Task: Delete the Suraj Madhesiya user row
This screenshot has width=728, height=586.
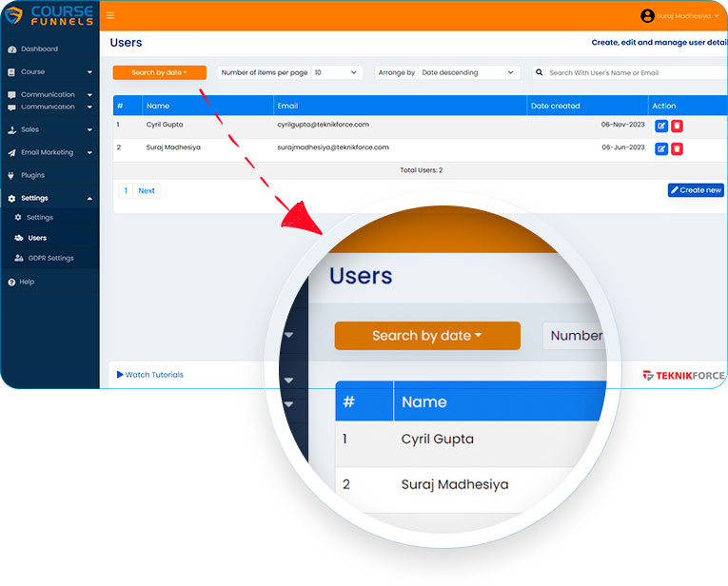Action: point(677,148)
